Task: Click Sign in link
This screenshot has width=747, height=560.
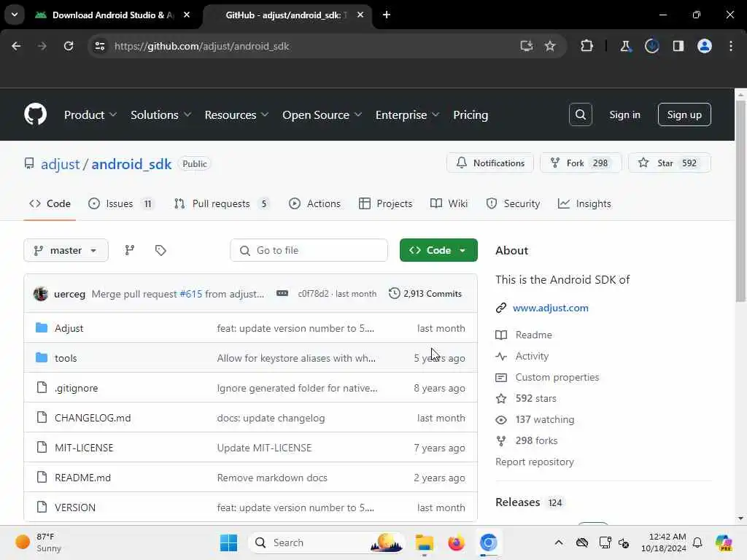Action: [x=624, y=114]
